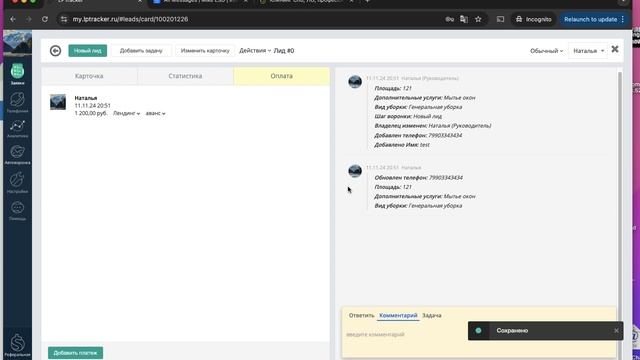Click 'Владелец изменен' history line
Viewport: 640px width, 360px height.
pos(433,126)
